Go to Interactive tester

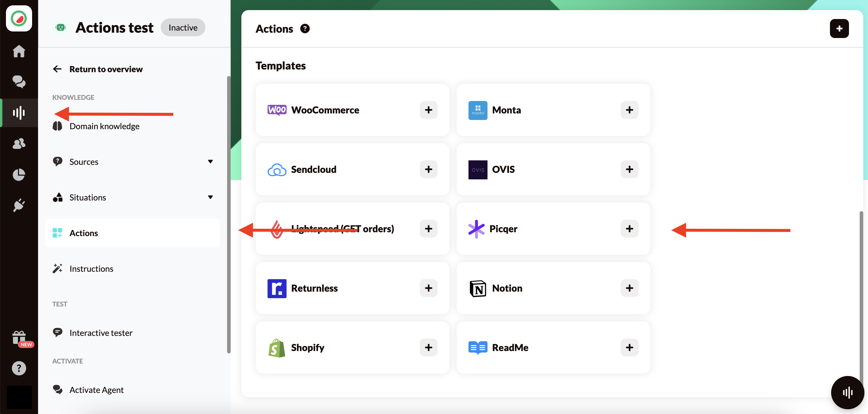(x=101, y=333)
